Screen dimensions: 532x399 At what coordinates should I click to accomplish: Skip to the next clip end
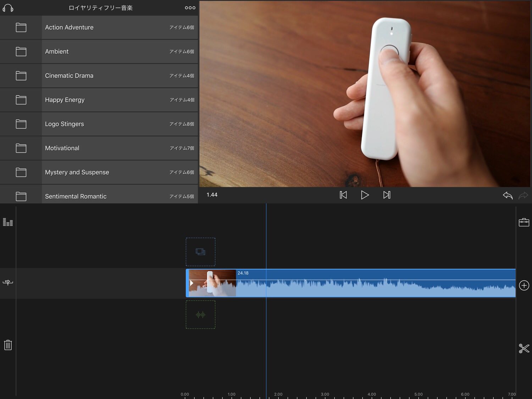(x=387, y=195)
